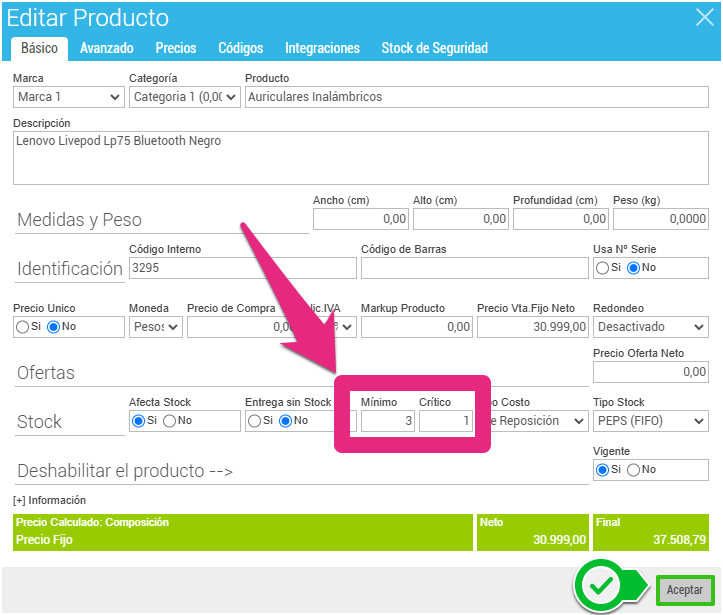This screenshot has width=723, height=615.
Task: Expand the Marca dropdown
Action: (x=69, y=97)
